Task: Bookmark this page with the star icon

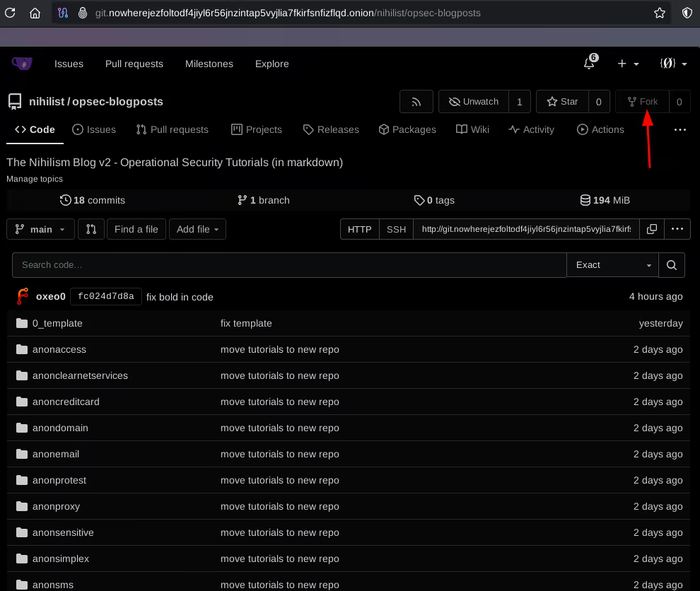Action: tap(659, 13)
